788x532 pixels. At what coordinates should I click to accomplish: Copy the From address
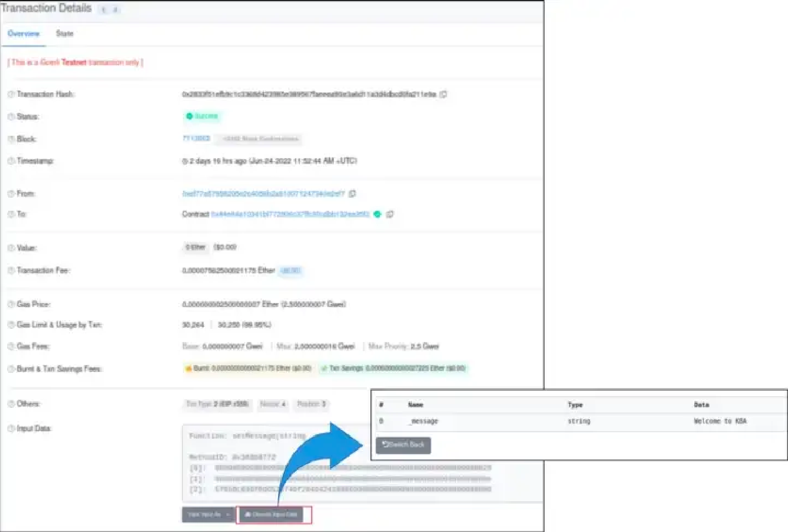pos(352,194)
